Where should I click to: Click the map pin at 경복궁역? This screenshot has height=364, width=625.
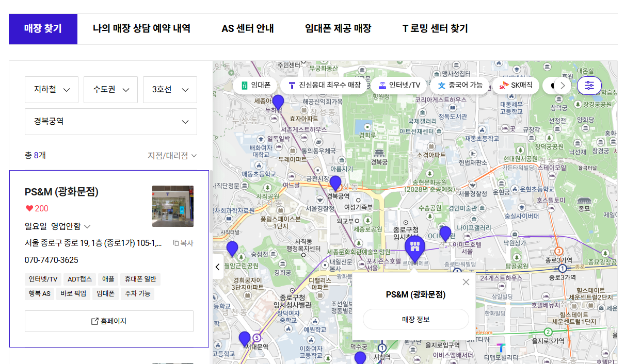[x=335, y=184]
